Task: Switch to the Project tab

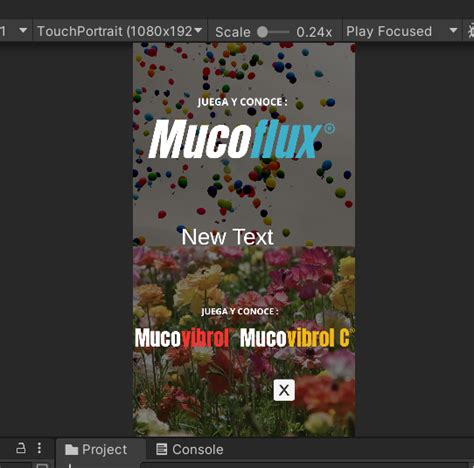Action: pos(96,450)
